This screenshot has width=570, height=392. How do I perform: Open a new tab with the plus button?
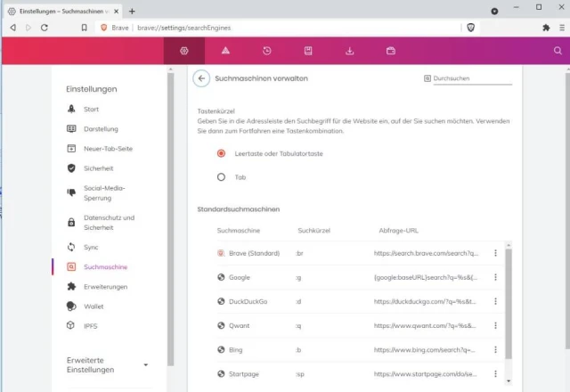[x=132, y=11]
